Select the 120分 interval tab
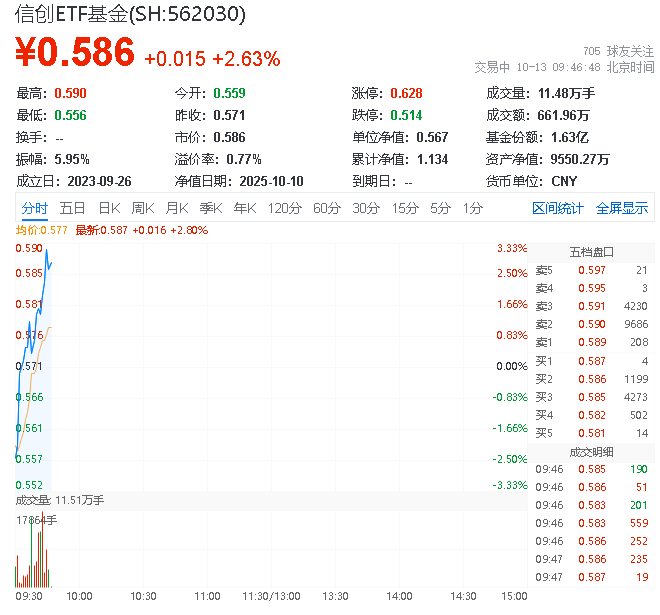 coord(284,208)
